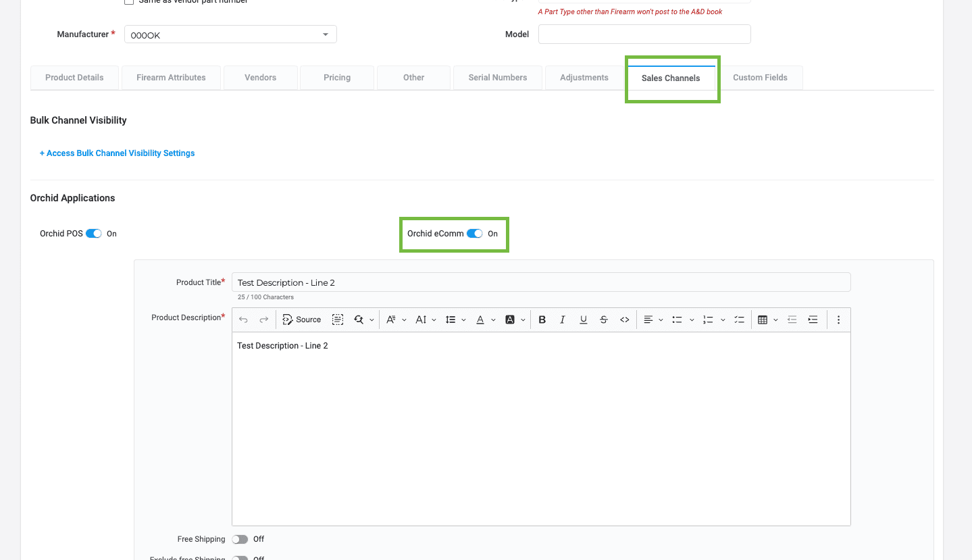Click the Product Title field
Viewport: 972px width, 560px height.
click(541, 282)
